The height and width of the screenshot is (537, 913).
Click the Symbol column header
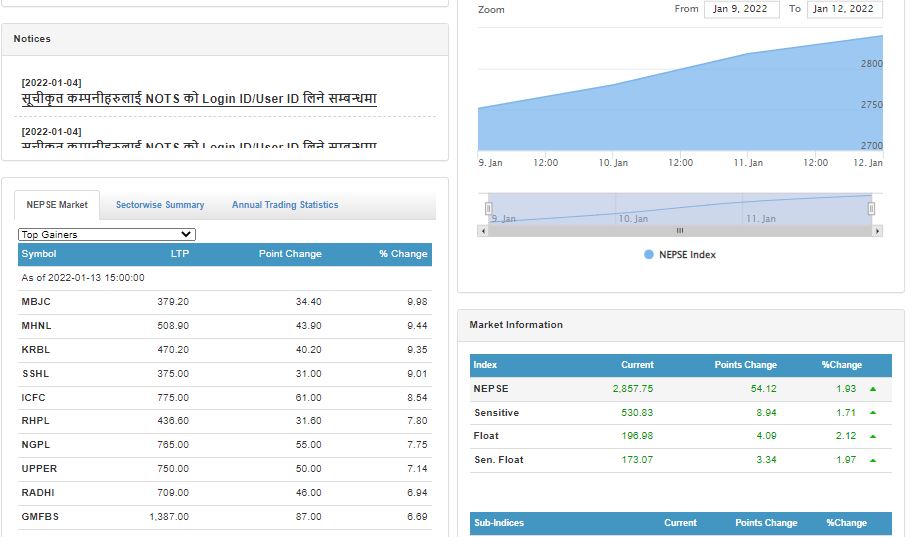tap(39, 254)
